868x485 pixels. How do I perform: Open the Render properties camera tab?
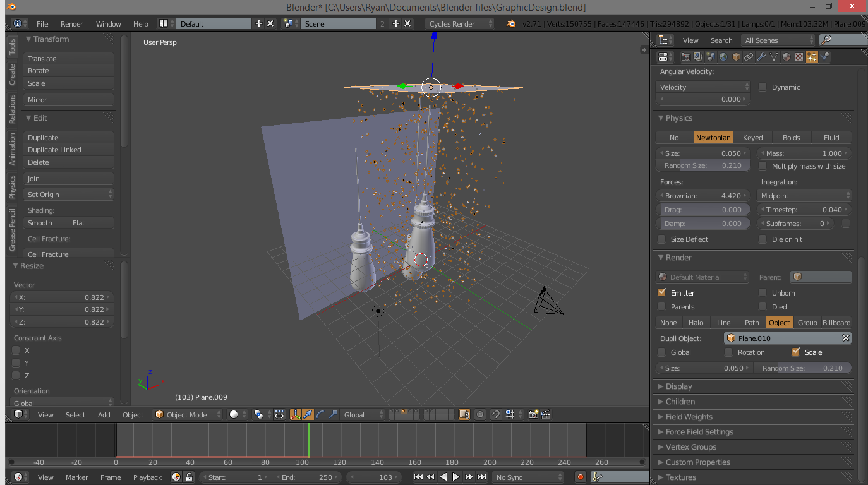686,57
